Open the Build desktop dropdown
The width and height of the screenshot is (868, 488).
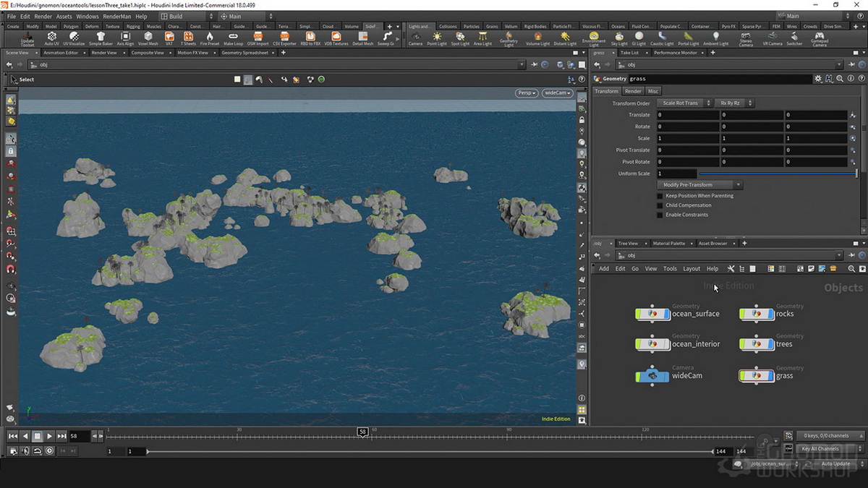(187, 16)
